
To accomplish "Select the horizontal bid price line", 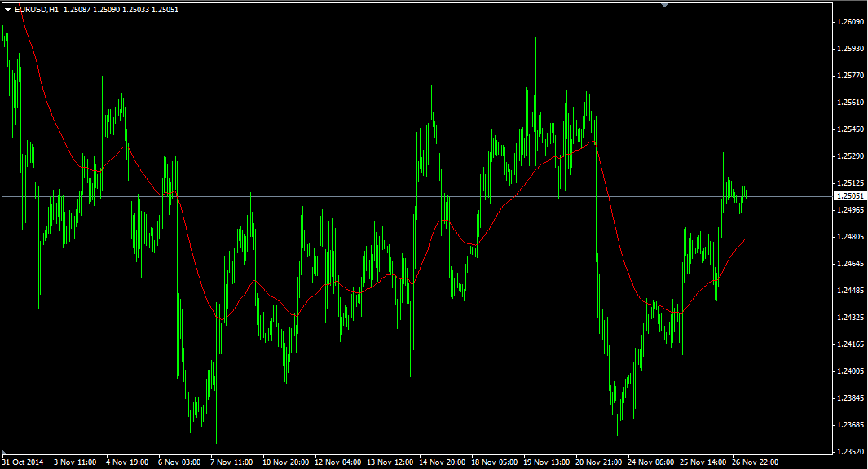I will pyautogui.click(x=416, y=196).
